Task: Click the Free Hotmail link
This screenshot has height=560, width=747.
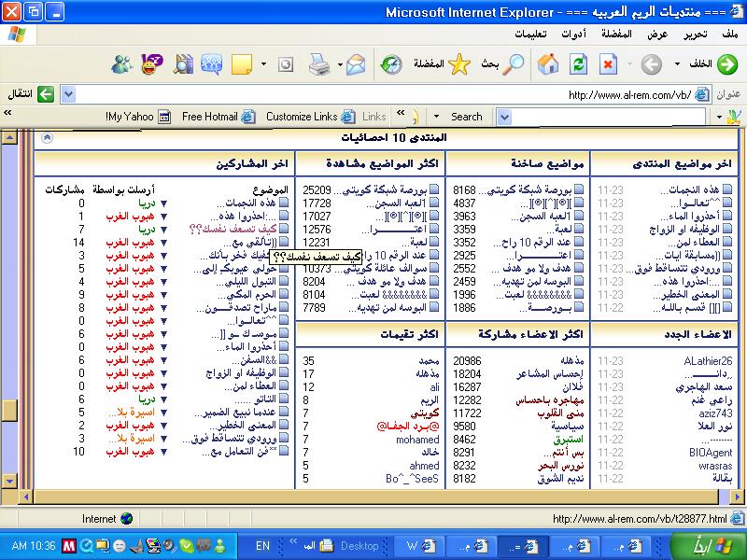Action: (x=210, y=117)
